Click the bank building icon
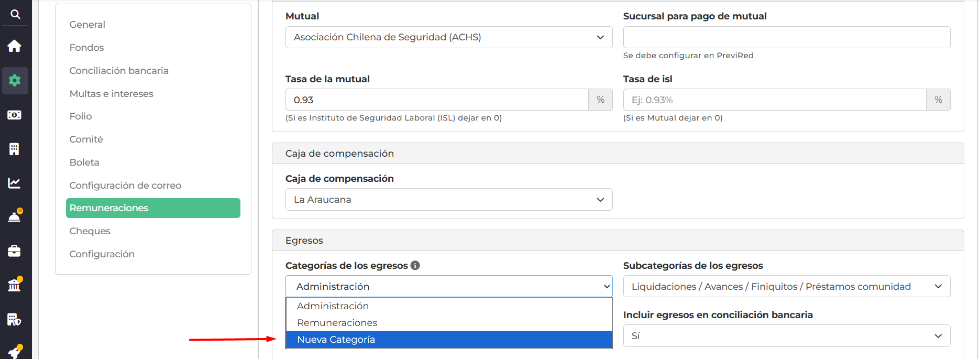 tap(15, 285)
